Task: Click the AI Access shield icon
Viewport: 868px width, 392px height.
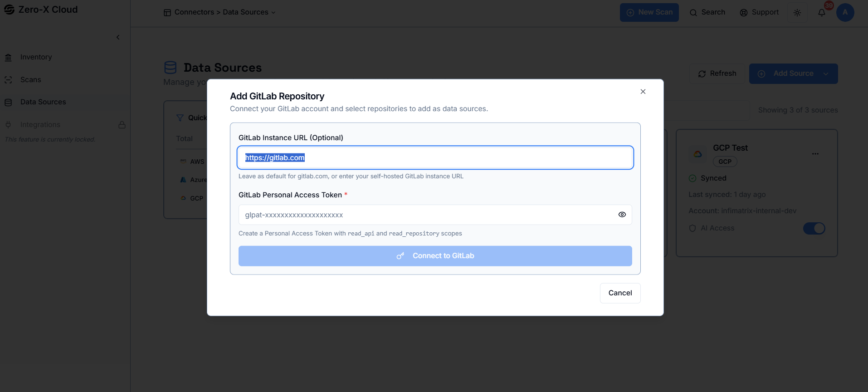Action: click(x=692, y=228)
